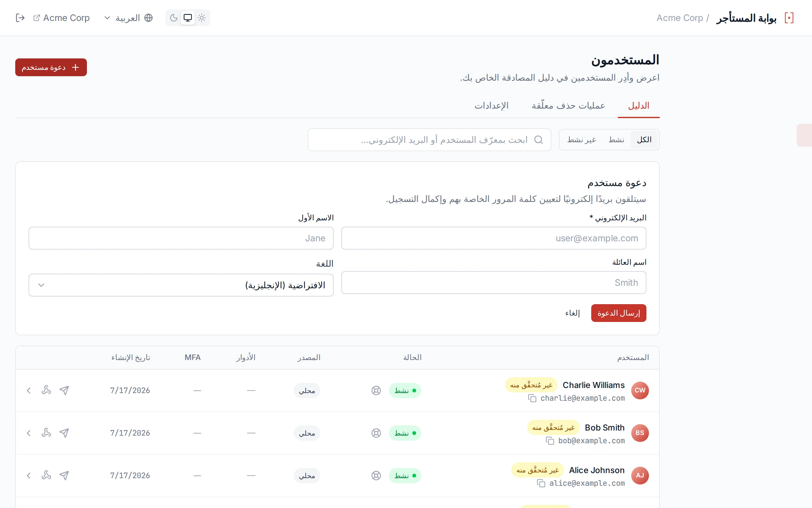The height and width of the screenshot is (508, 812).
Task: Click the المصدر column header
Action: (309, 358)
